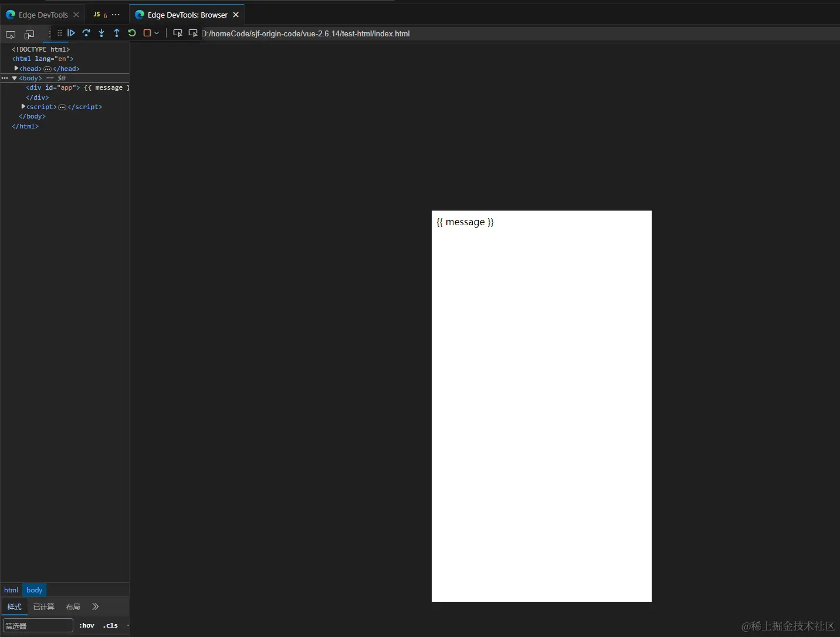Step out with up arrow icon
Screen dimensions: 840x637
click(x=117, y=33)
